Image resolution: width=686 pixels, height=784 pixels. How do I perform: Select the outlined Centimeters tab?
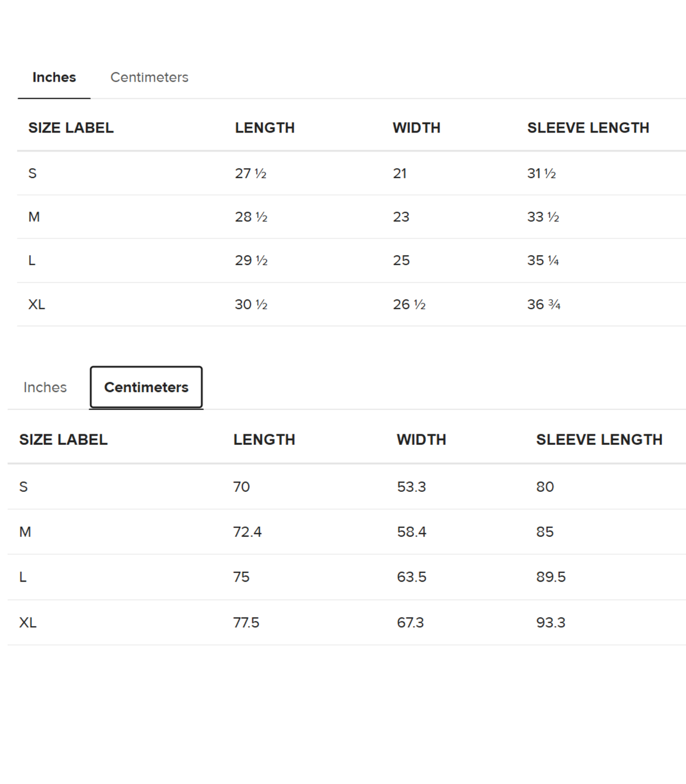pyautogui.click(x=146, y=387)
